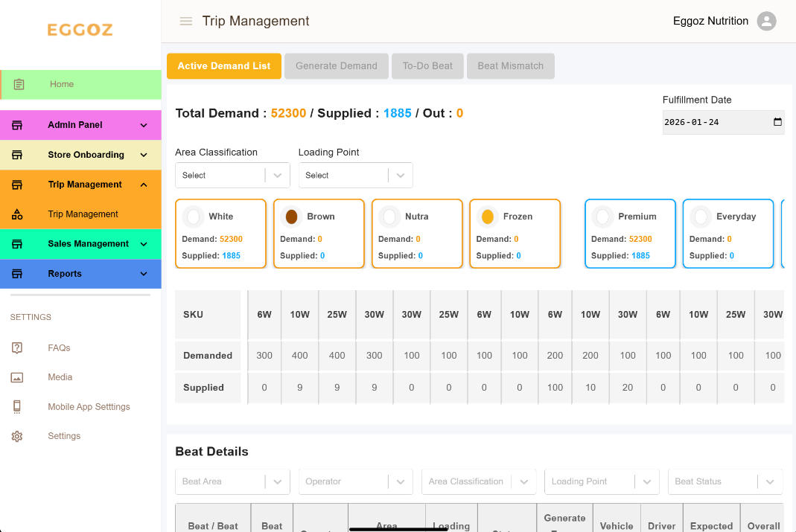Click the Home clipboard icon

click(19, 85)
